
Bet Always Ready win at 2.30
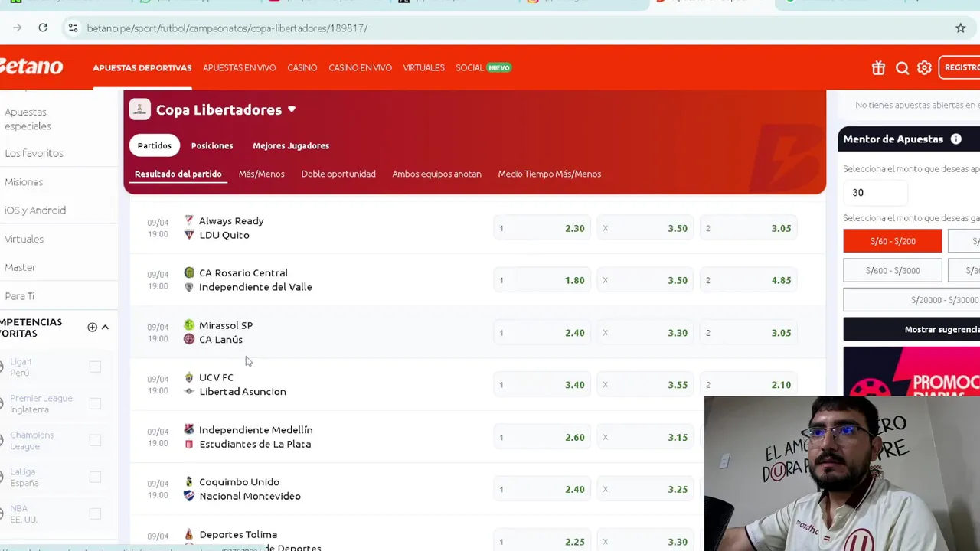coord(542,228)
